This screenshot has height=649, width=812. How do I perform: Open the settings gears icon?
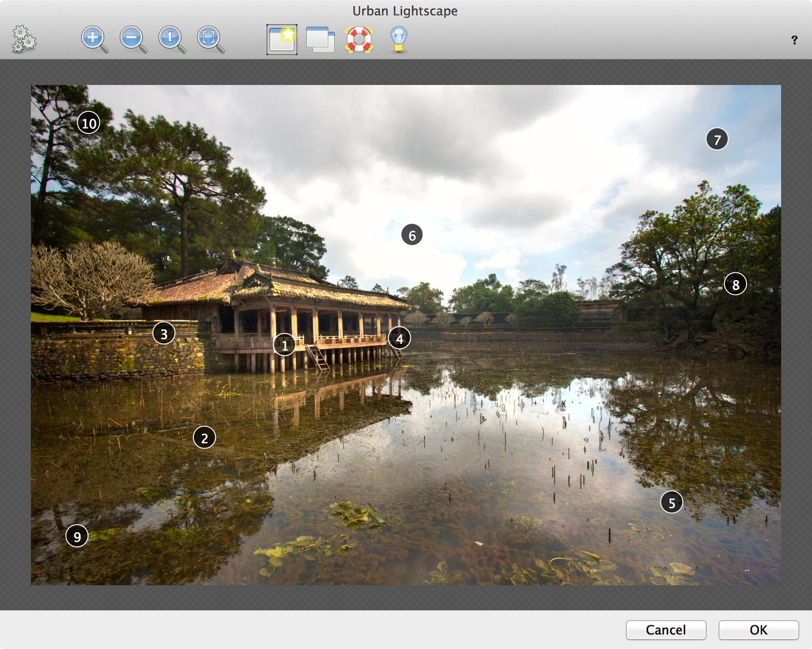point(24,39)
